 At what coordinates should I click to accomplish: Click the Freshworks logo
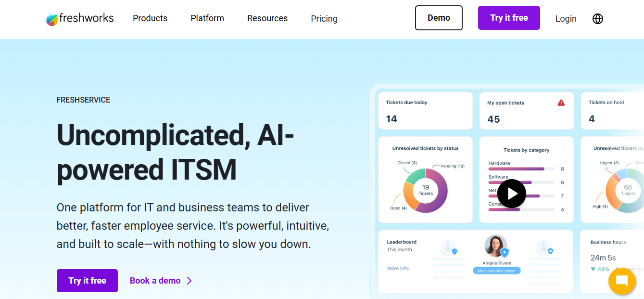(80, 19)
